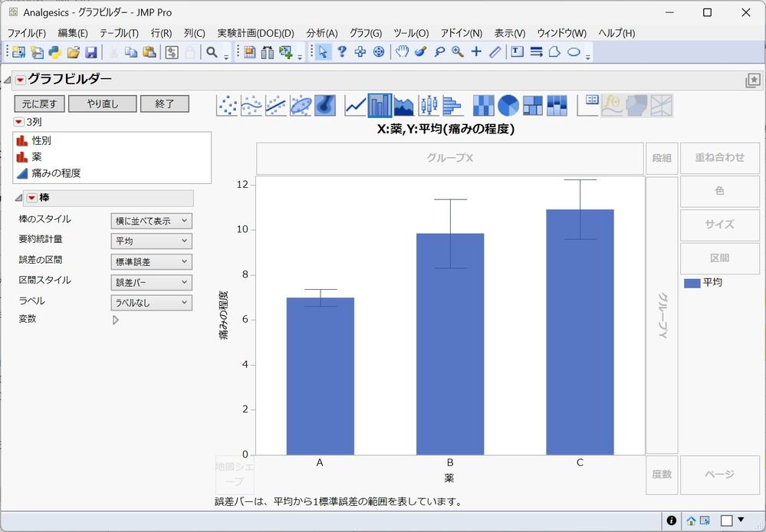Click the save floppy disk icon
The width and height of the screenshot is (766, 532).
tap(91, 52)
